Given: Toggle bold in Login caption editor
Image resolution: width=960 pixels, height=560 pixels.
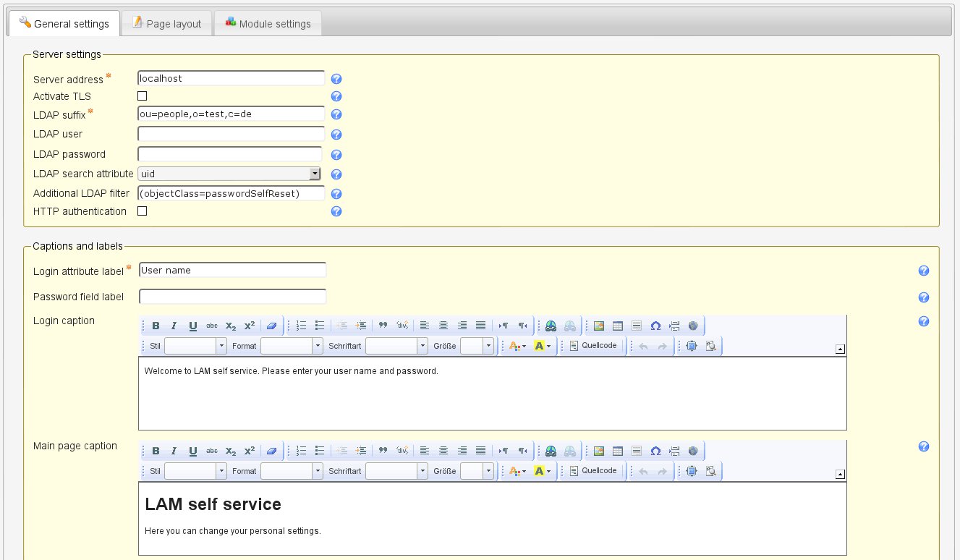Looking at the screenshot, I should tap(156, 326).
